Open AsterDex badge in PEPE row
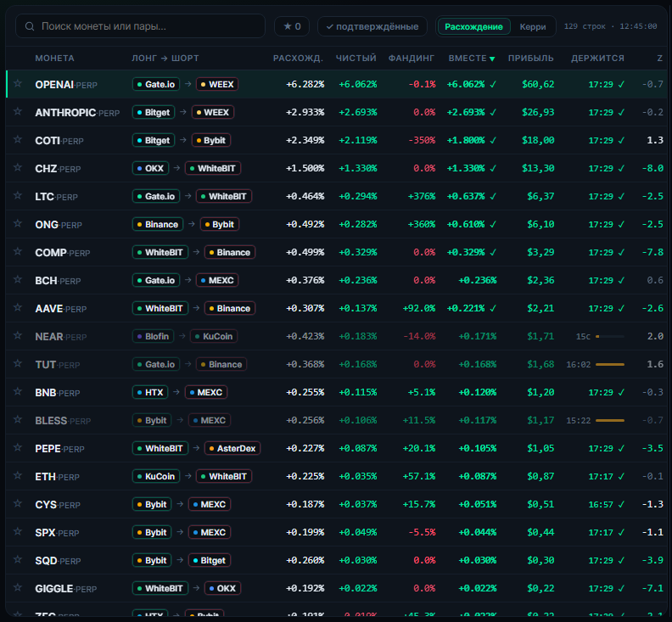The width and height of the screenshot is (672, 622). tap(232, 448)
